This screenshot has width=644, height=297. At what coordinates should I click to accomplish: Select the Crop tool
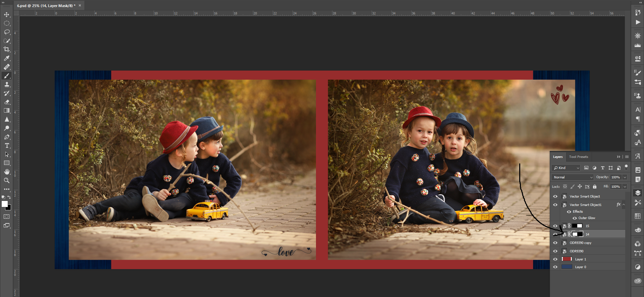tap(7, 49)
